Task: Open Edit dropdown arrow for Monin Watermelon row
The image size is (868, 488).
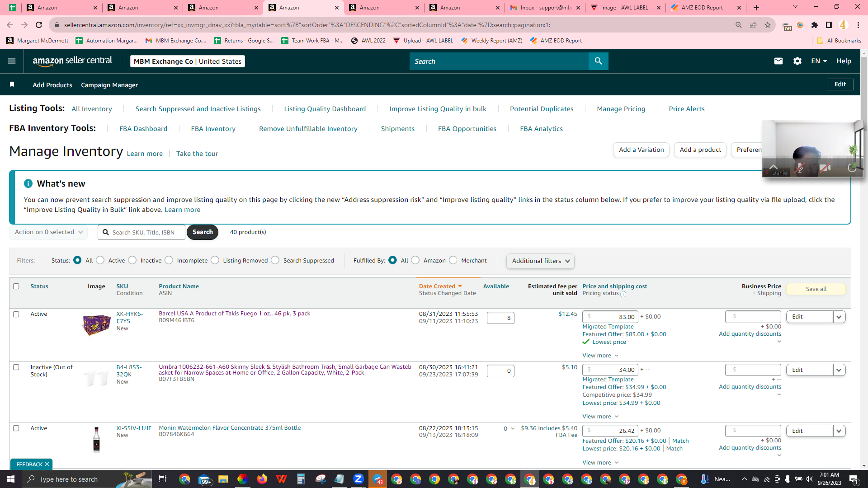Action: pyautogui.click(x=839, y=431)
